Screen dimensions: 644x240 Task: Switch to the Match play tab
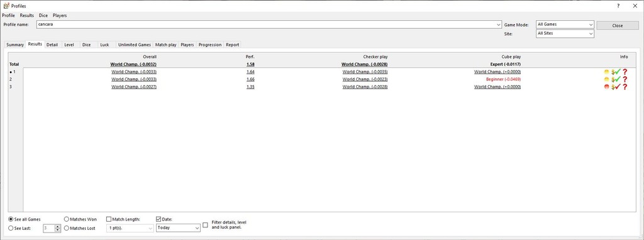coord(166,45)
